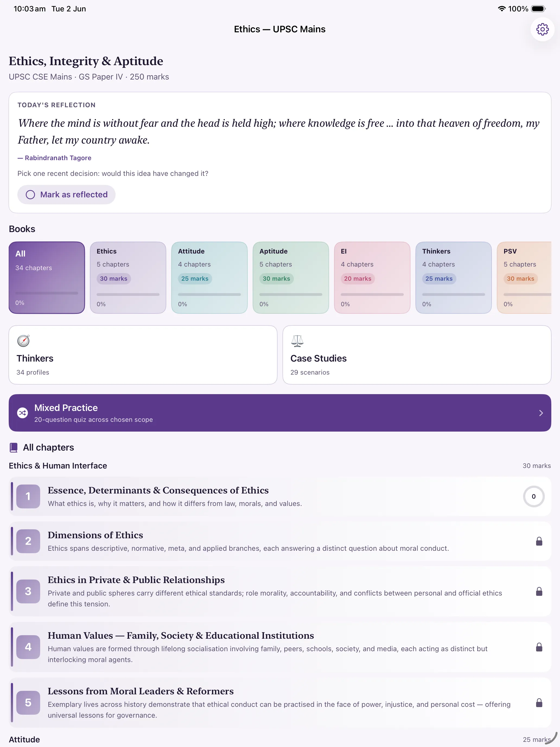
Task: Tap the lock icon on Human Values chapter
Action: [539, 647]
